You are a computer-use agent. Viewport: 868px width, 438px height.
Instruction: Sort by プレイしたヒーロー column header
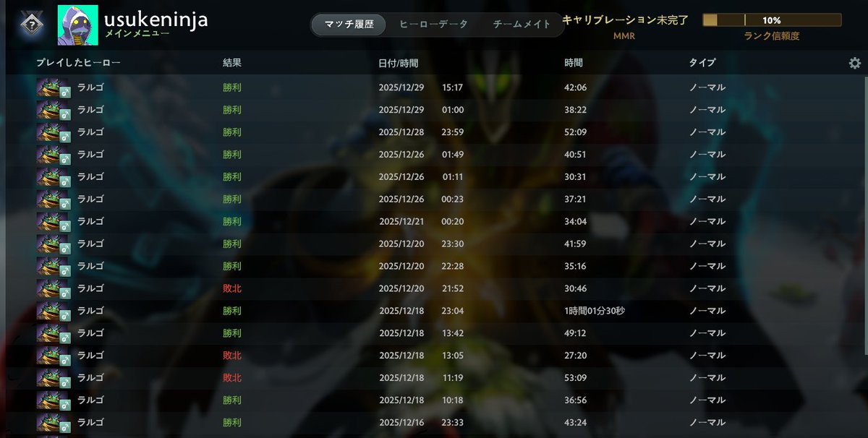(78, 63)
